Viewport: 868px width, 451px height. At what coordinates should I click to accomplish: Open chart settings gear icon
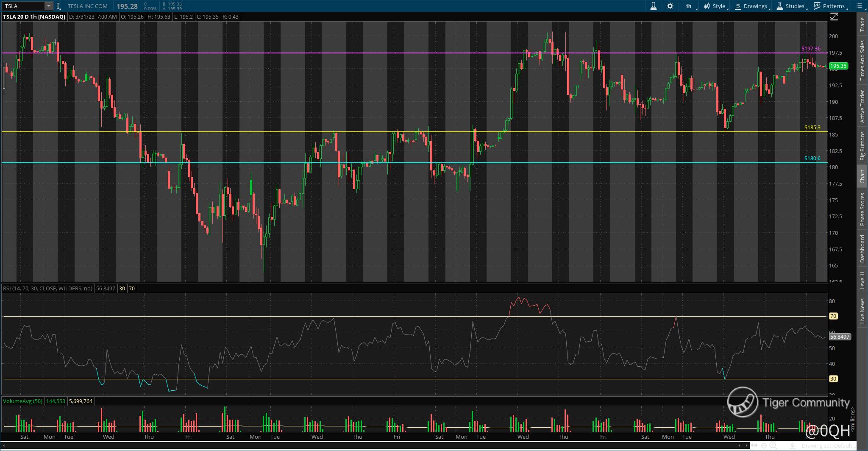(670, 6)
